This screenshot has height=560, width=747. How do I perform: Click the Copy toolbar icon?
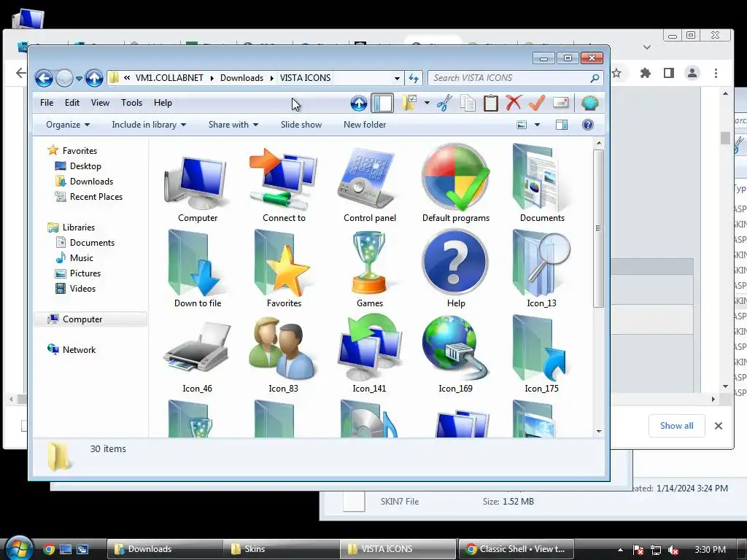[x=468, y=103]
